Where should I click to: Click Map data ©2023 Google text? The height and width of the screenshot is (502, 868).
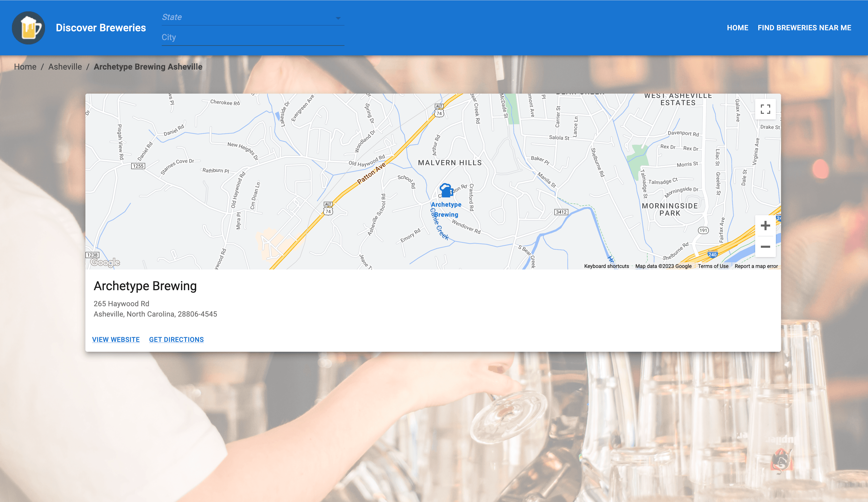663,266
